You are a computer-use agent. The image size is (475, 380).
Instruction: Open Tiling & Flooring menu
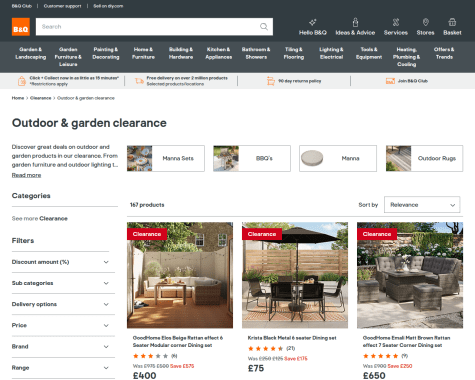point(294,53)
